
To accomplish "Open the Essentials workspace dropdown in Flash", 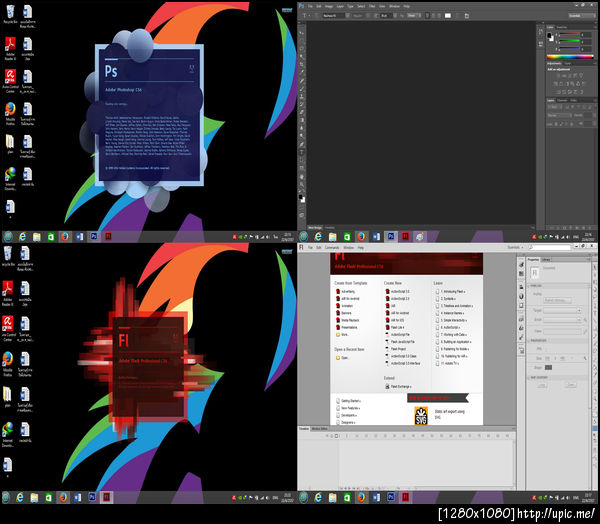I will point(515,247).
